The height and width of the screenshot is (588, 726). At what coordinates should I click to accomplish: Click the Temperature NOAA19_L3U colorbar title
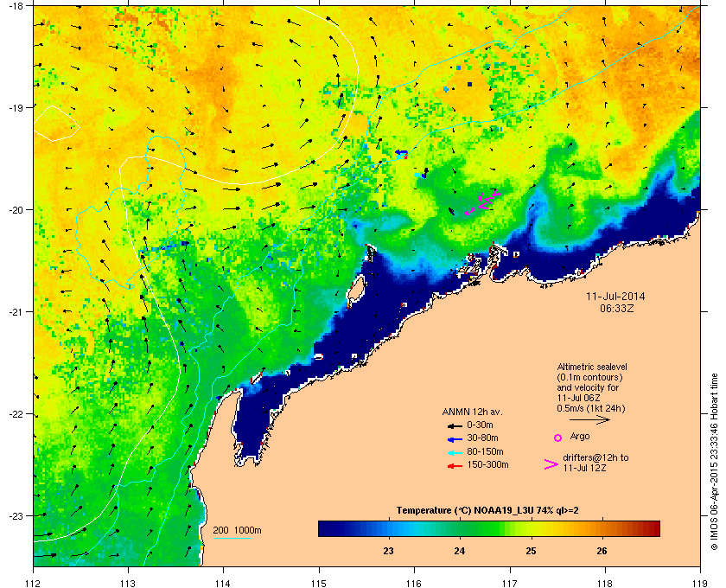pos(487,510)
